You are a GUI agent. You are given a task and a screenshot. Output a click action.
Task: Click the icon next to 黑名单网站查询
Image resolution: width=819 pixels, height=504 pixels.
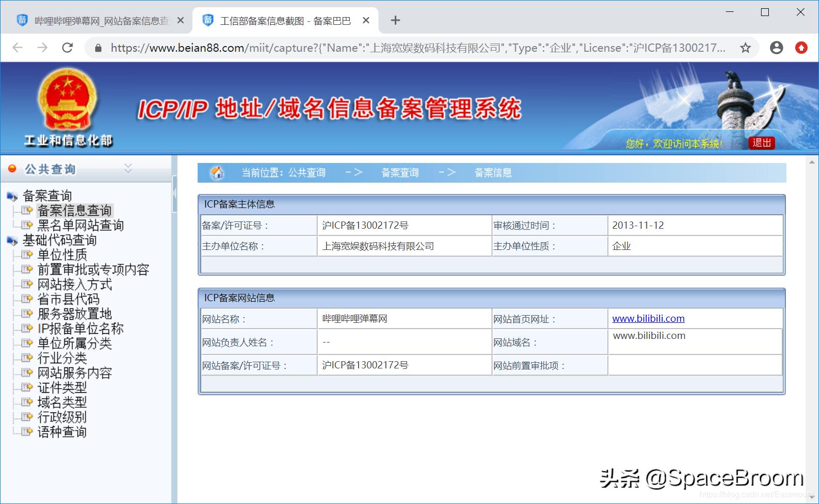tap(27, 225)
